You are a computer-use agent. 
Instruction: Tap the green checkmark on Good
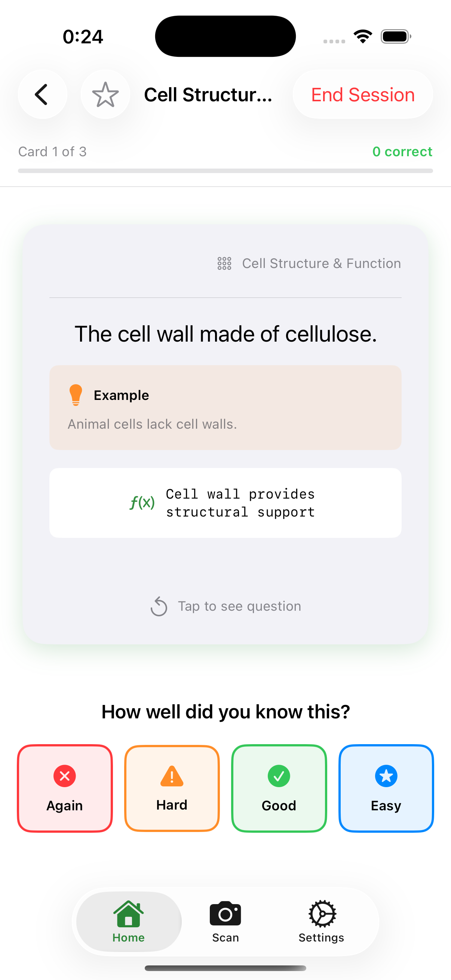coord(279,776)
